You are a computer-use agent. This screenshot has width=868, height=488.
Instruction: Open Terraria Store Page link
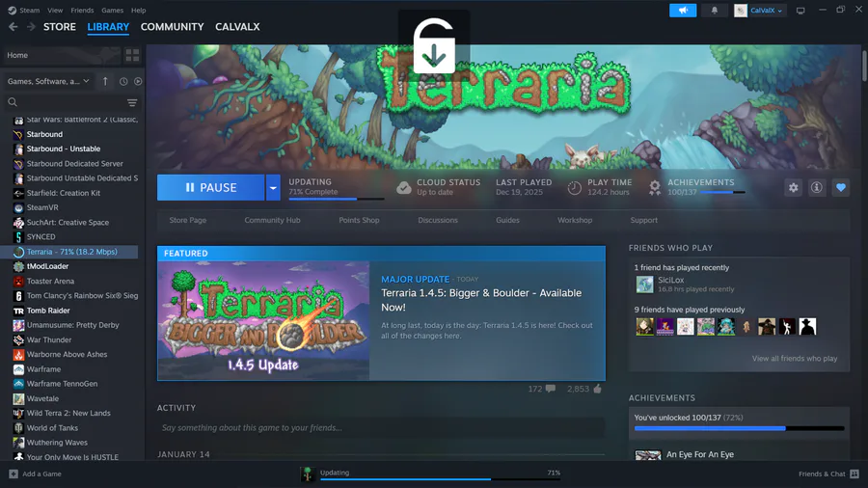pos(188,220)
